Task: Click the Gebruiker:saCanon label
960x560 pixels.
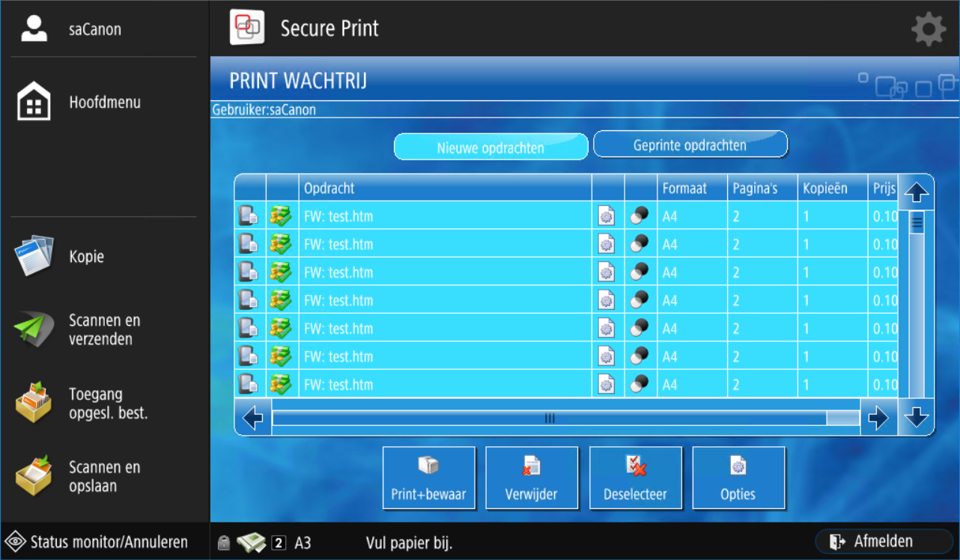Action: coord(264,110)
